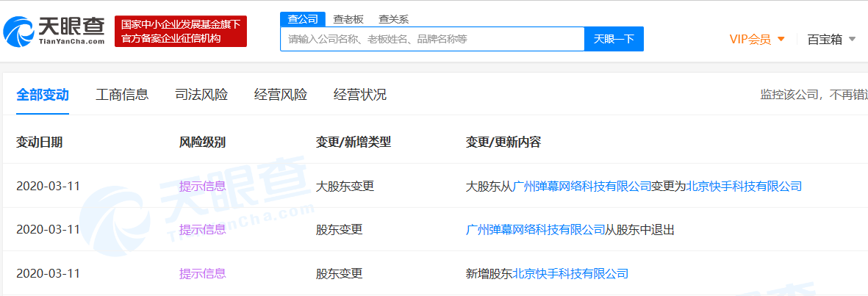Click the 变更/新增类型 column header

pyautogui.click(x=354, y=142)
